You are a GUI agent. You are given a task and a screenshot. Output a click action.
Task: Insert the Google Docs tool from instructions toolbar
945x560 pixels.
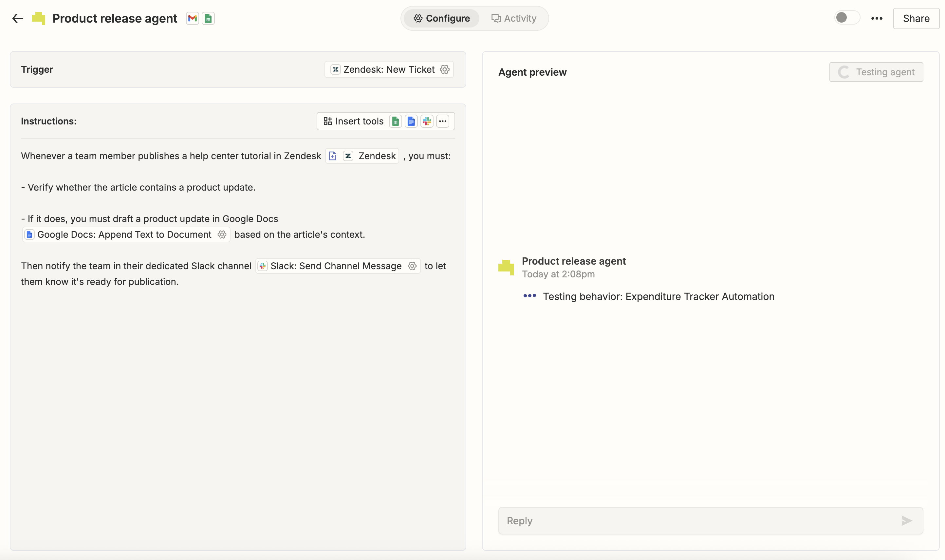coord(411,121)
